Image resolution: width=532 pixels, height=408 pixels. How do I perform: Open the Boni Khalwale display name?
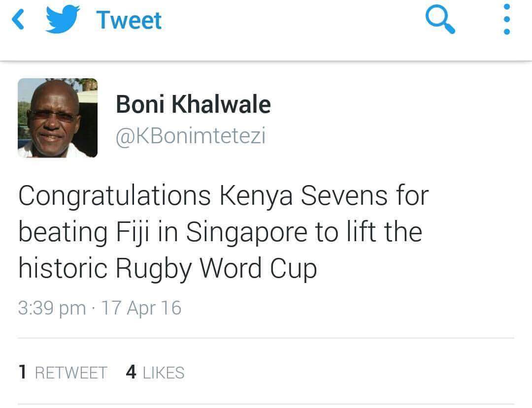(x=193, y=104)
